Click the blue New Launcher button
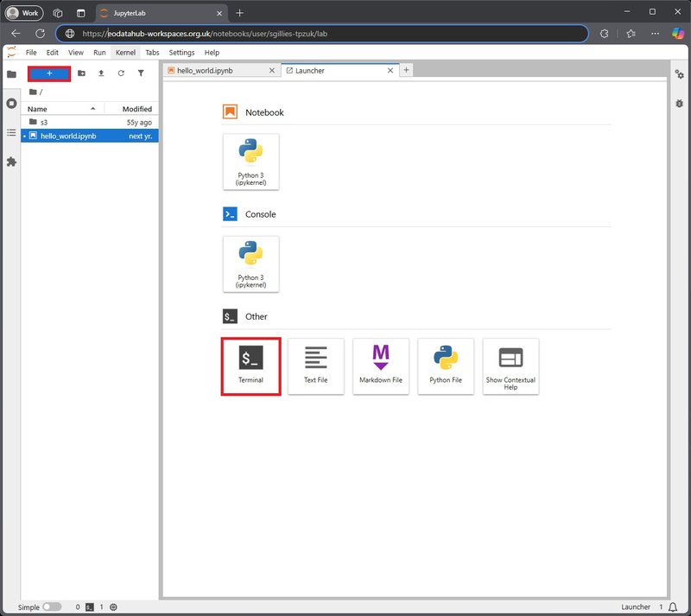The image size is (691, 616). click(49, 73)
